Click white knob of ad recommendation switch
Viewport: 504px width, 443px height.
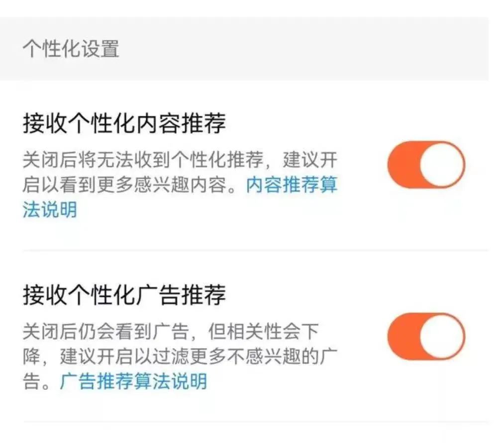(x=442, y=336)
